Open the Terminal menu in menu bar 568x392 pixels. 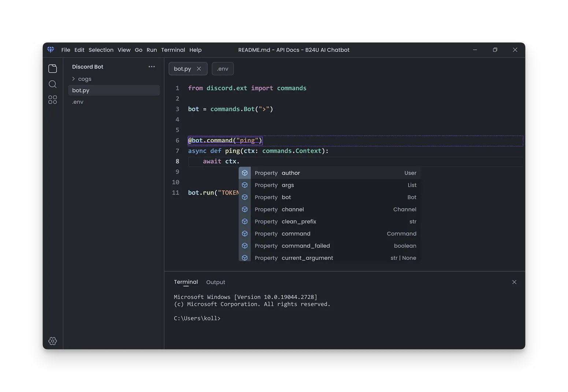tap(173, 50)
